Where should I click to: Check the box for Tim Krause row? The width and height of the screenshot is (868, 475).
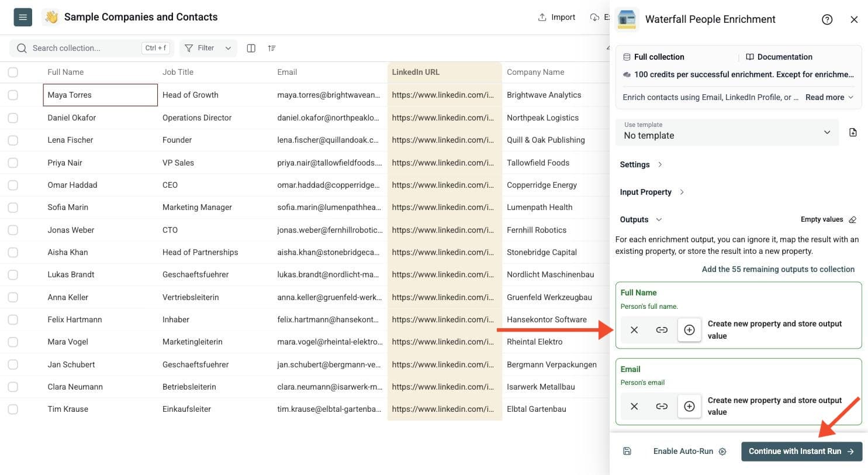(x=13, y=409)
